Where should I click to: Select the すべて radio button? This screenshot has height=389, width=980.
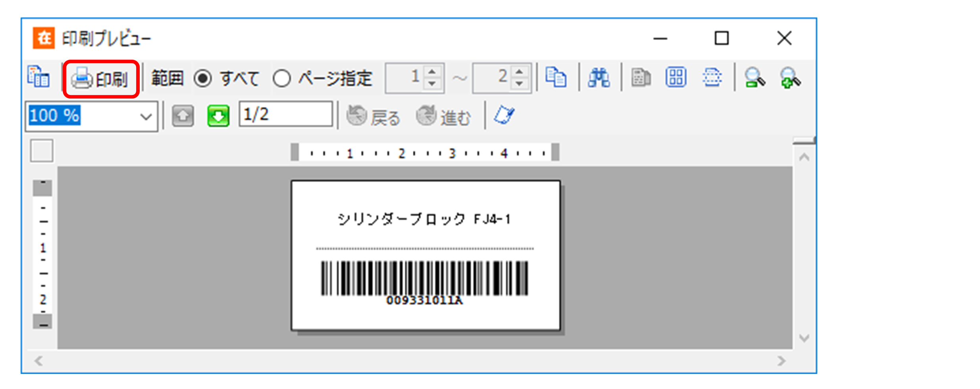tap(203, 78)
